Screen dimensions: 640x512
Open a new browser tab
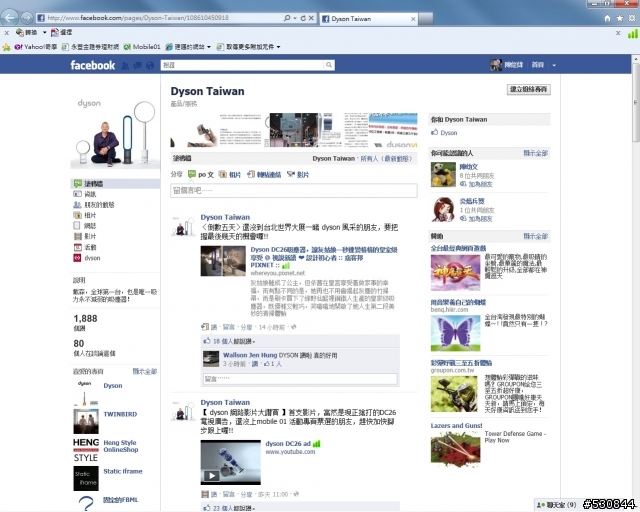[x=426, y=19]
